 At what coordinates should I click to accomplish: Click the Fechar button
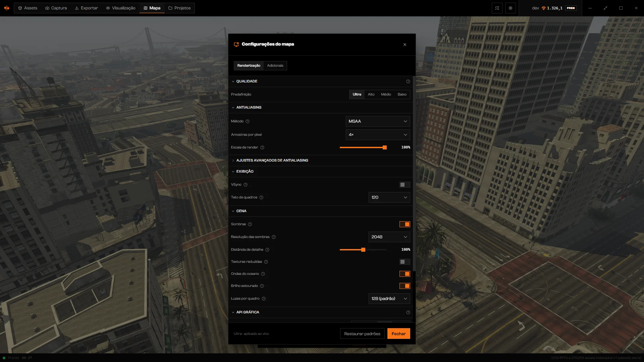[x=398, y=334]
